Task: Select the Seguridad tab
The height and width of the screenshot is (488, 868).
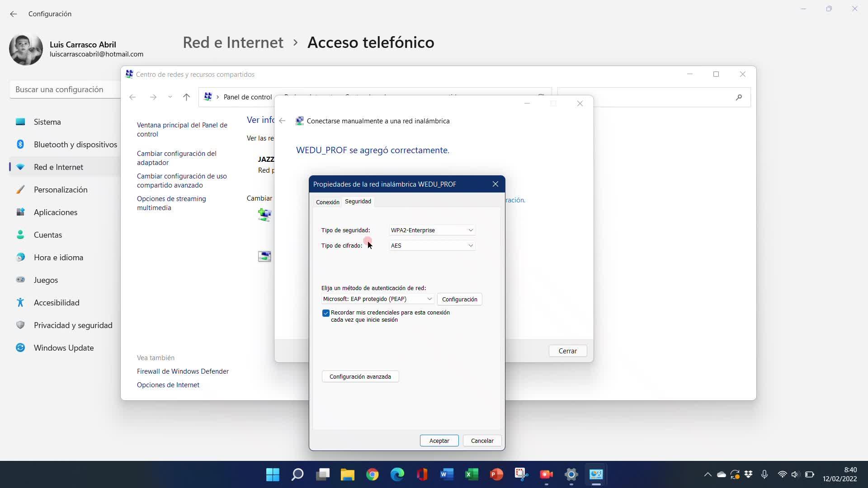Action: pos(358,201)
